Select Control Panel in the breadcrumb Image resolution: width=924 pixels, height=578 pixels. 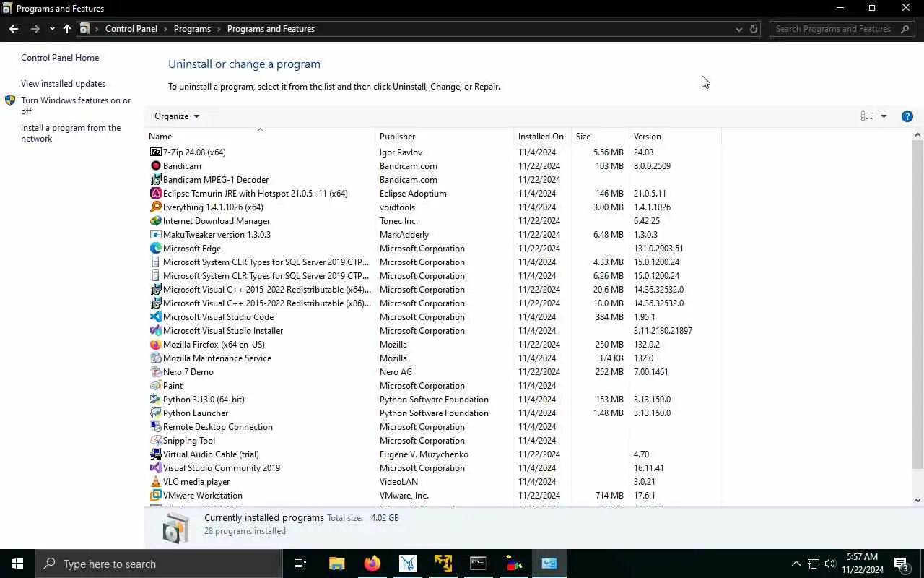(131, 29)
